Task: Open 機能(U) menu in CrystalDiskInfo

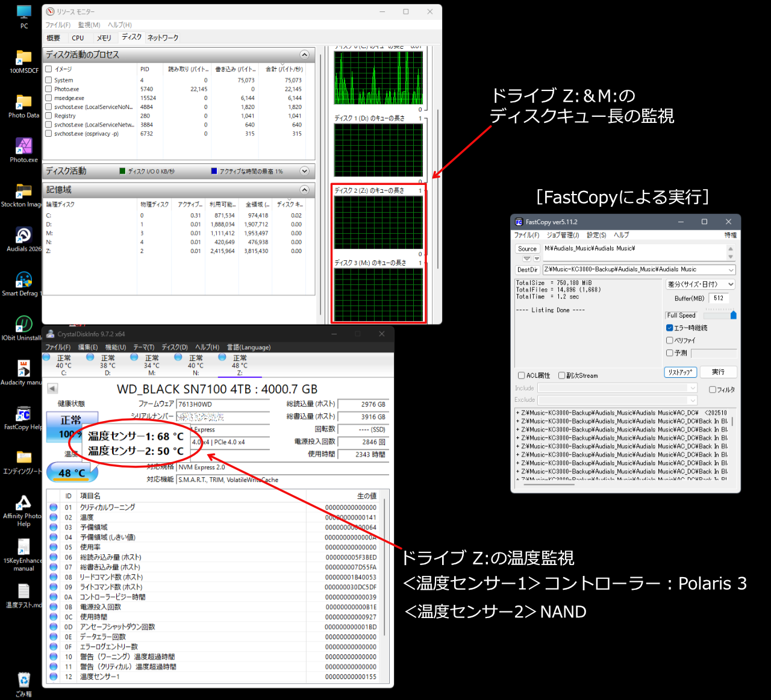Action: (x=116, y=347)
